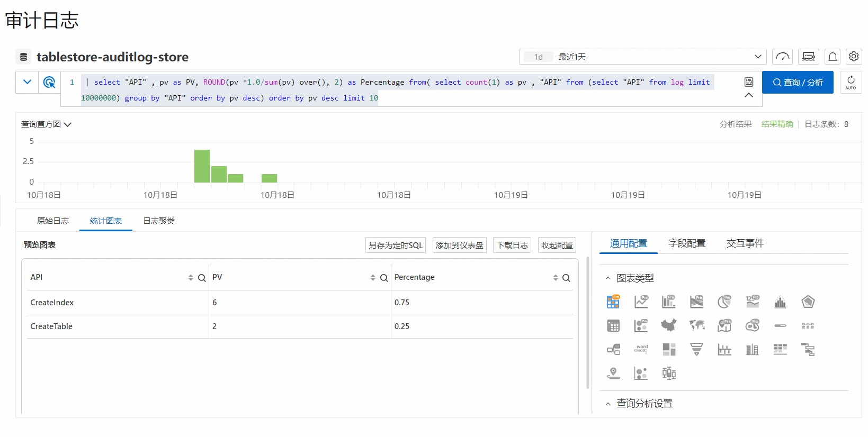Click the CreateIndex cell

click(x=118, y=303)
